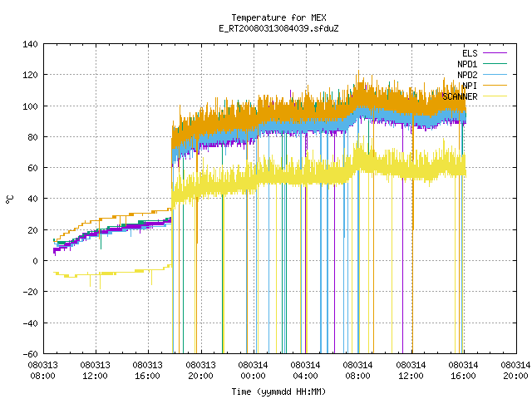
Task: Click the orange NPI legend line sample
Action: point(495,85)
